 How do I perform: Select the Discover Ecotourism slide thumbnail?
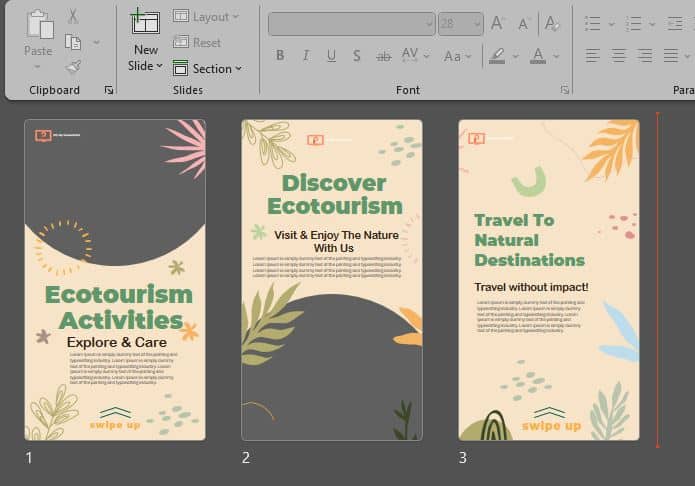point(332,280)
